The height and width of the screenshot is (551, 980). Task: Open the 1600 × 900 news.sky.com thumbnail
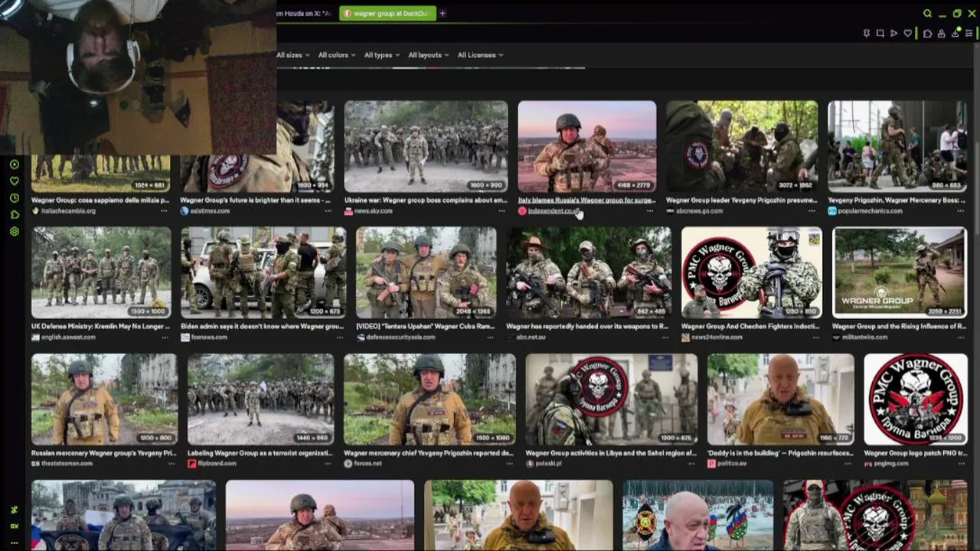click(426, 146)
